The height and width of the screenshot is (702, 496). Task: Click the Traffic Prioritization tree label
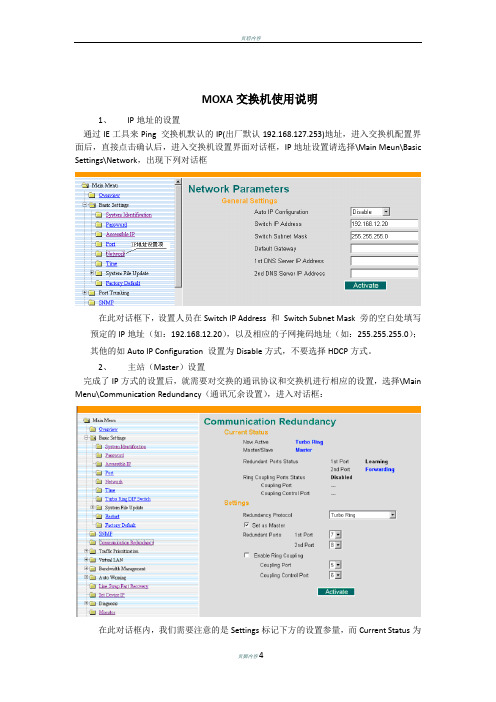pos(119,551)
